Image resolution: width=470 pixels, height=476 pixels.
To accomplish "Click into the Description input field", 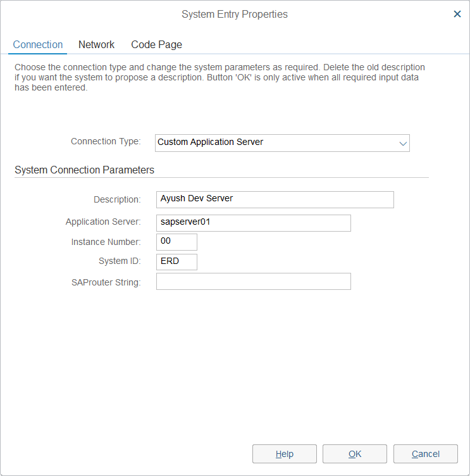I will point(275,199).
